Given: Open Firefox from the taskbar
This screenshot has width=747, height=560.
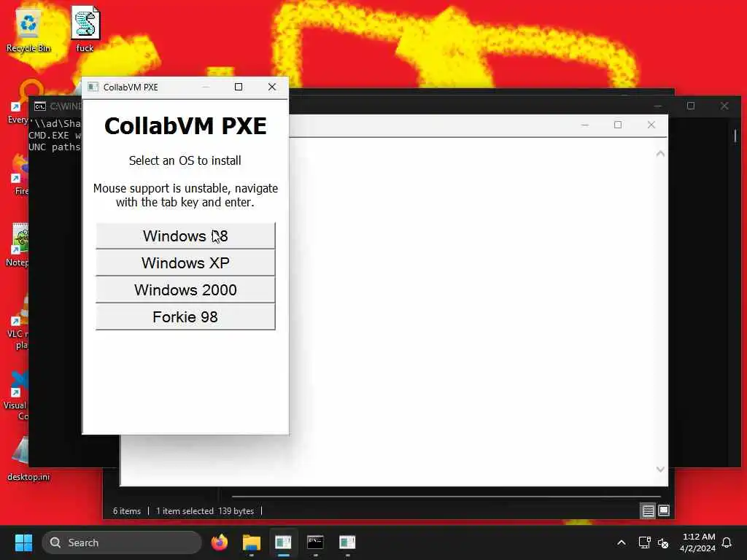Looking at the screenshot, I should pyautogui.click(x=219, y=542).
